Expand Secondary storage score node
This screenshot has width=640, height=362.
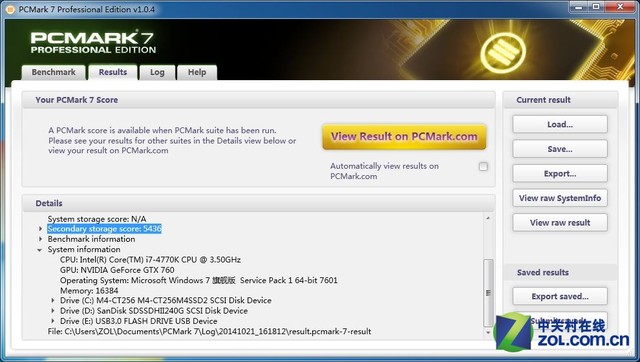pyautogui.click(x=40, y=229)
